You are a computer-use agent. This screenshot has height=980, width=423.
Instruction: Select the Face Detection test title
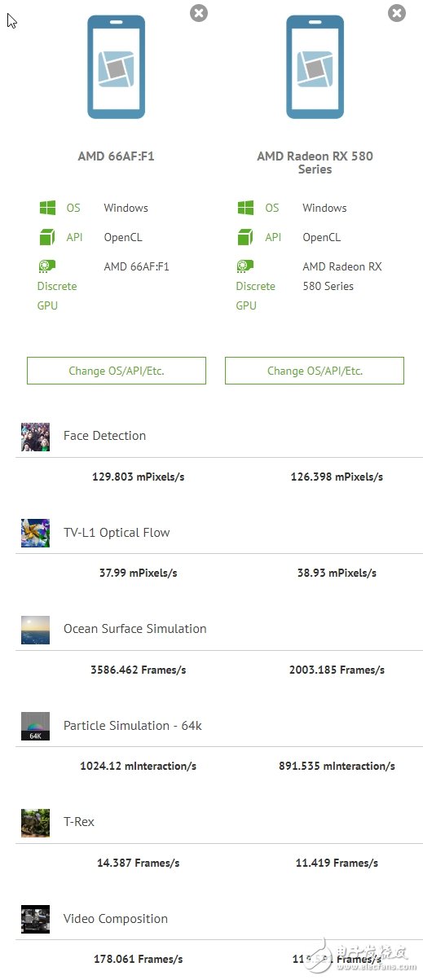[x=105, y=436]
